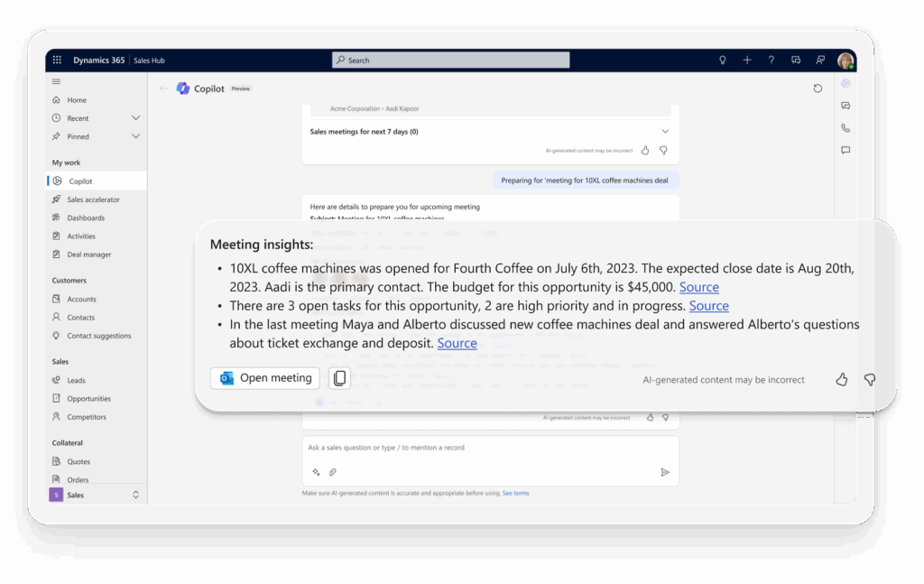The image size is (924, 584).
Task: Open the phone dialer icon in right rail
Action: click(x=845, y=128)
